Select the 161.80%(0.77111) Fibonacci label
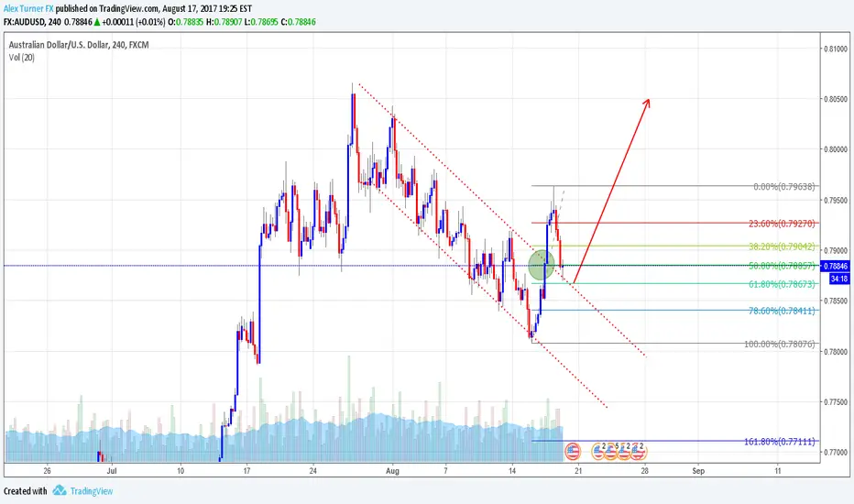This screenshot has width=854, height=504. 780,442
